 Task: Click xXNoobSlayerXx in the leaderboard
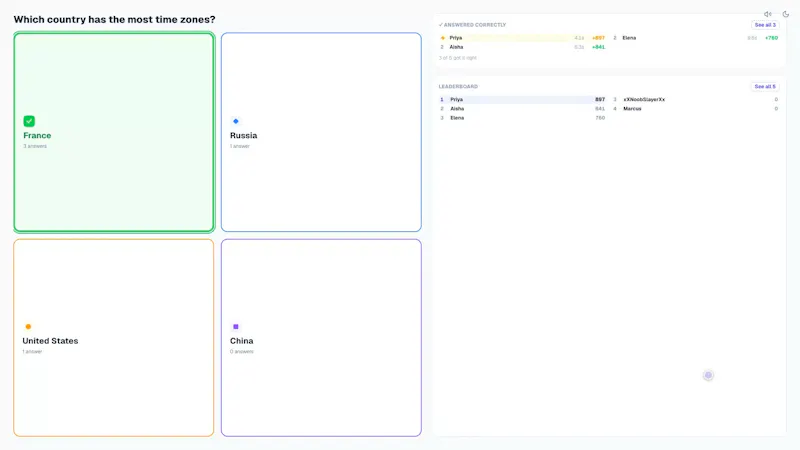pos(644,99)
